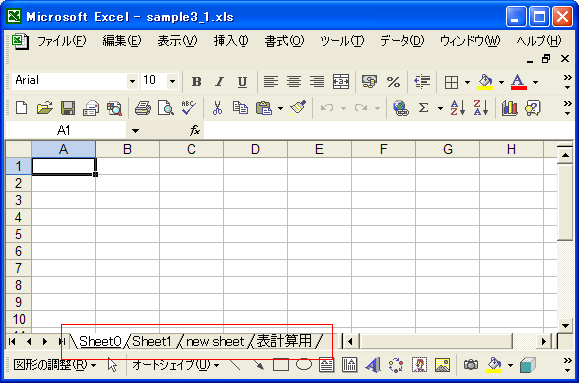Apply cell borders icon
The width and height of the screenshot is (579, 383).
coord(451,82)
